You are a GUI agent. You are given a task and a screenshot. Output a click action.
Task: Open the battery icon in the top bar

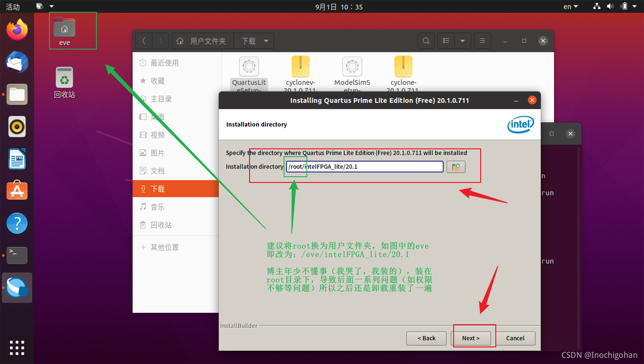[x=624, y=6]
